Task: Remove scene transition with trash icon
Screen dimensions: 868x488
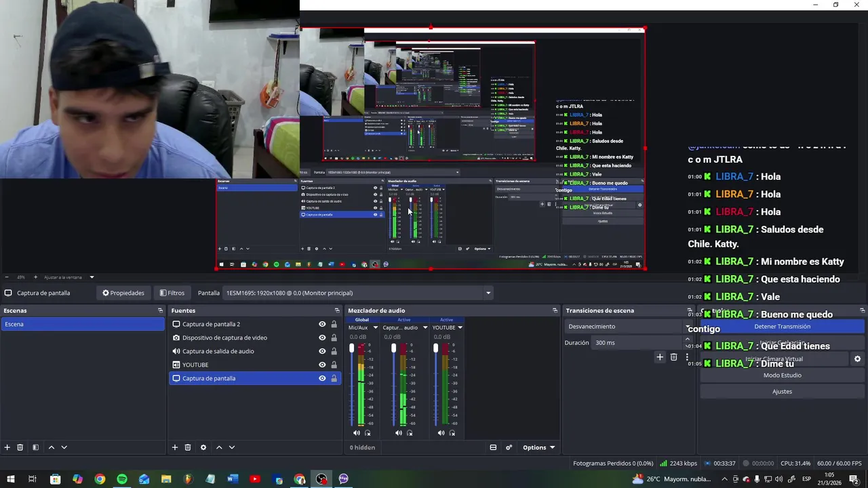Action: coord(673,357)
